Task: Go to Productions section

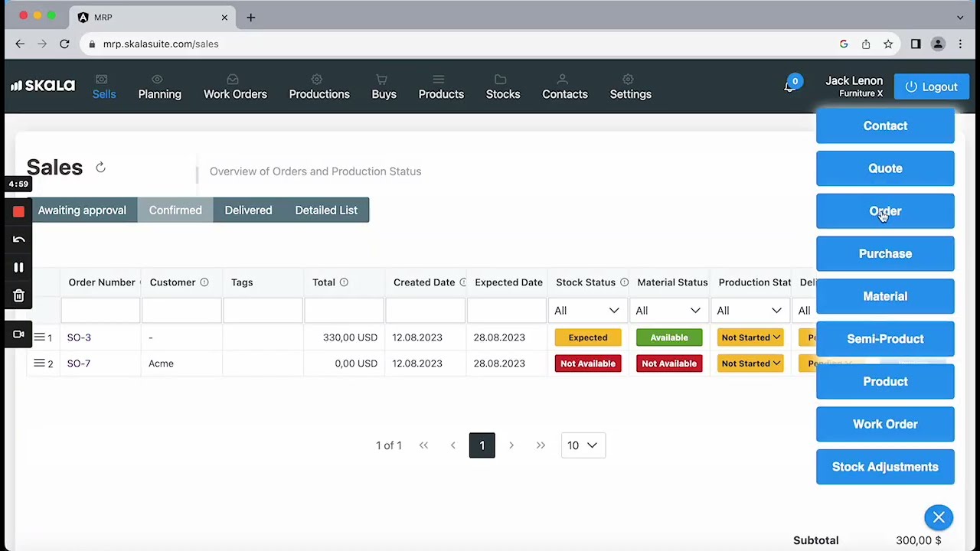Action: 319,87
